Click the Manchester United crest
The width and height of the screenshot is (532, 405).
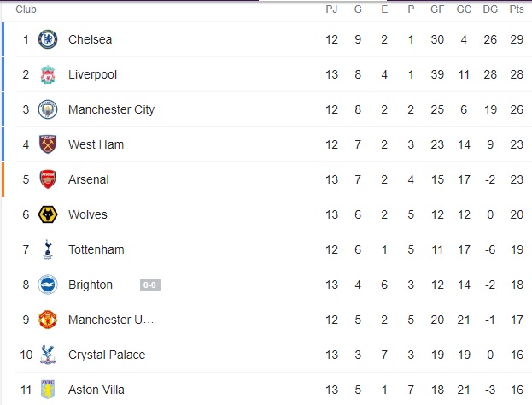coord(48,320)
